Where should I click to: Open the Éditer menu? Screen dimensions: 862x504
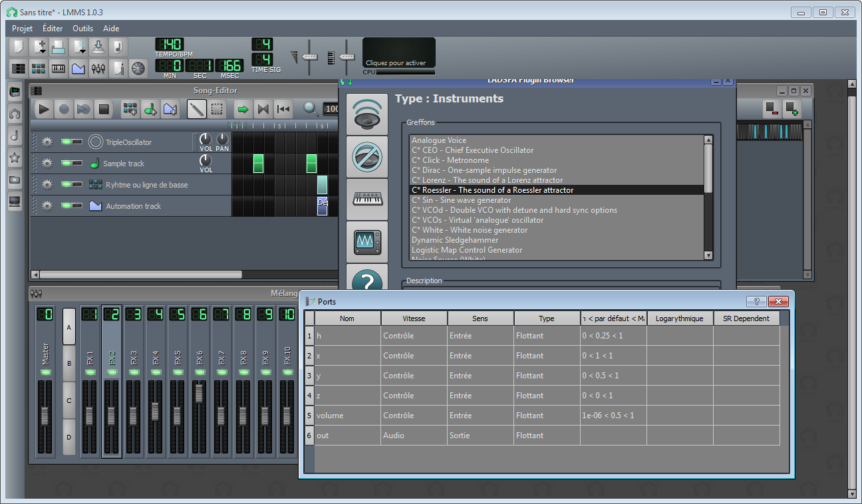click(53, 29)
